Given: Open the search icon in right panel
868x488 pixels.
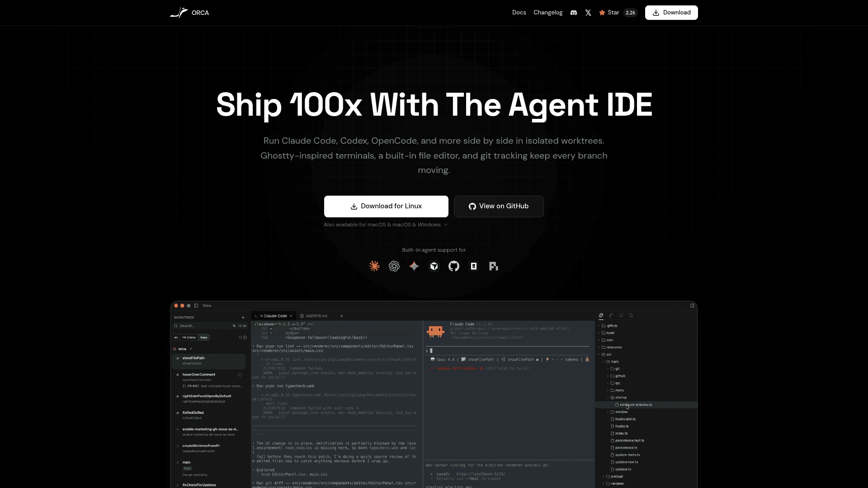Looking at the screenshot, I should [x=631, y=315].
